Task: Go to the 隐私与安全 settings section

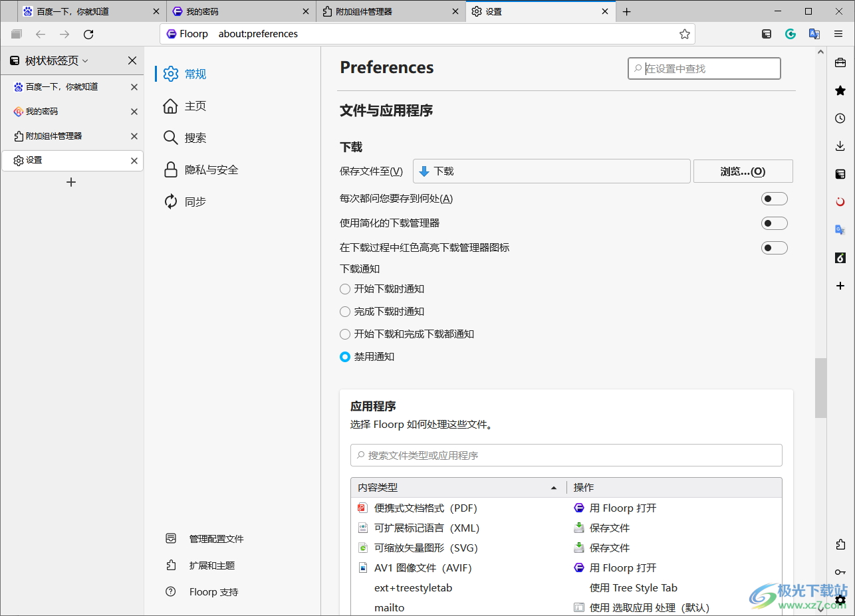Action: click(211, 169)
